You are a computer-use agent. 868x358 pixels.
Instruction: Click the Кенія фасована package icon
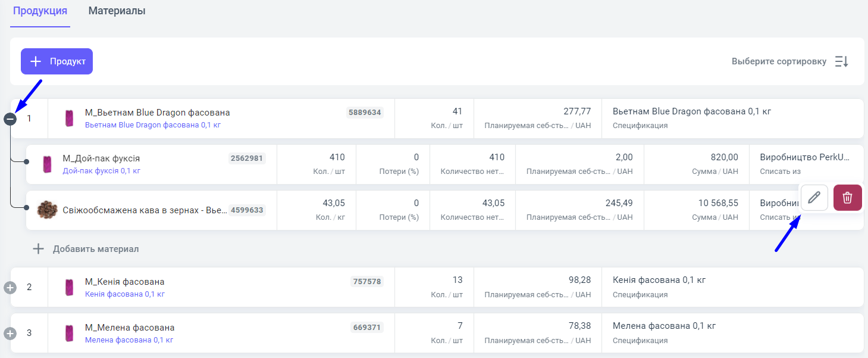(69, 287)
